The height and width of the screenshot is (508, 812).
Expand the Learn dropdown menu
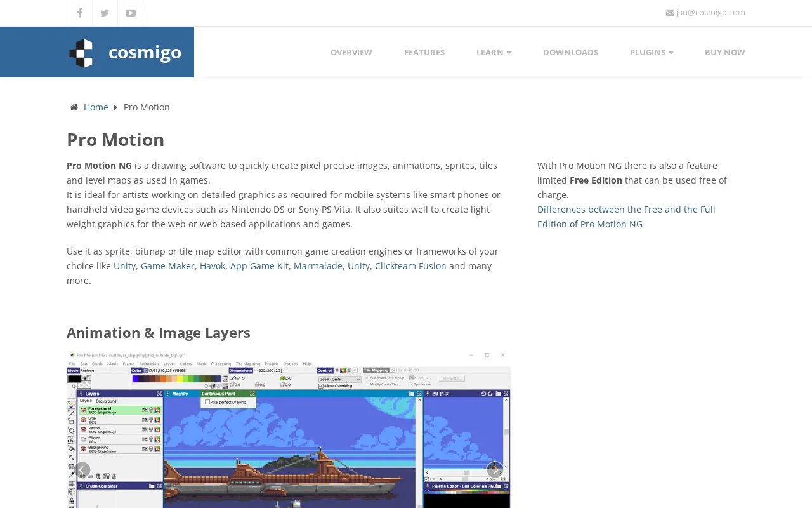(494, 52)
